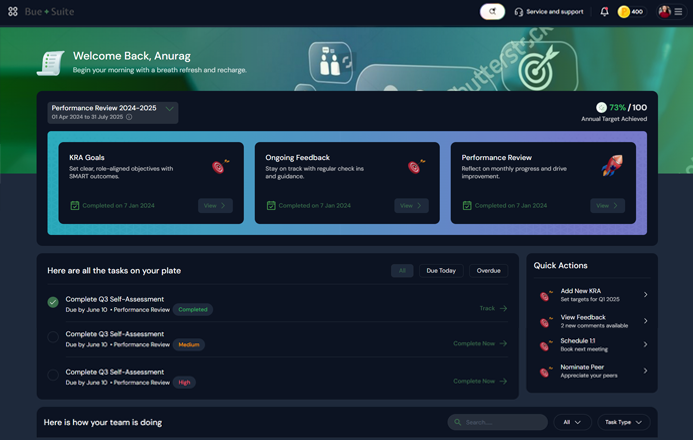693x440 pixels.
Task: Check the Medium priority task circle
Action: pos(53,338)
